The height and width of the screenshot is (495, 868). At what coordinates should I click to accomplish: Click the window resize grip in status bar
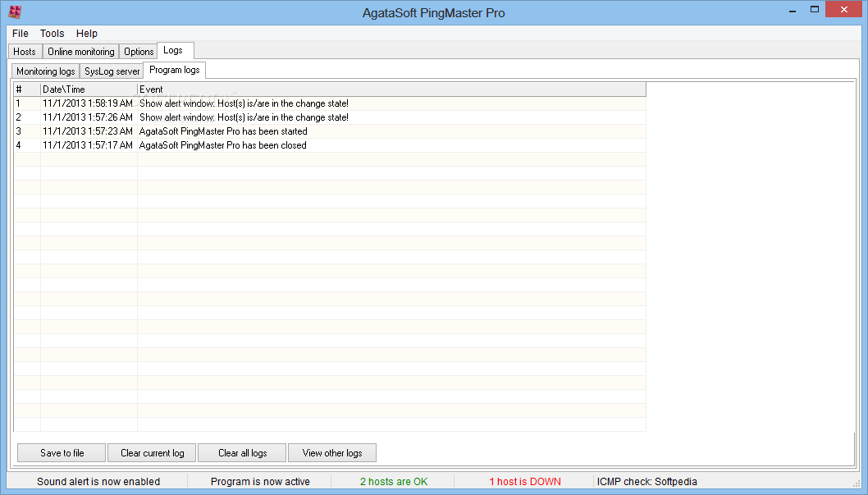click(857, 484)
